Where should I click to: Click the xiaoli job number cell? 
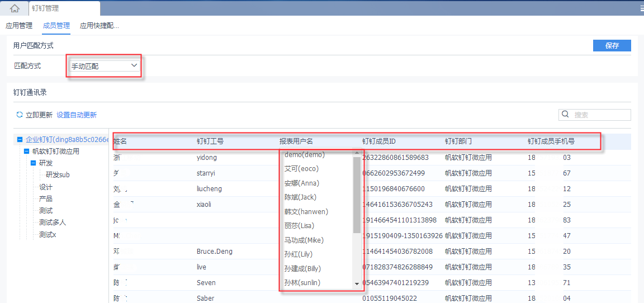(x=204, y=205)
